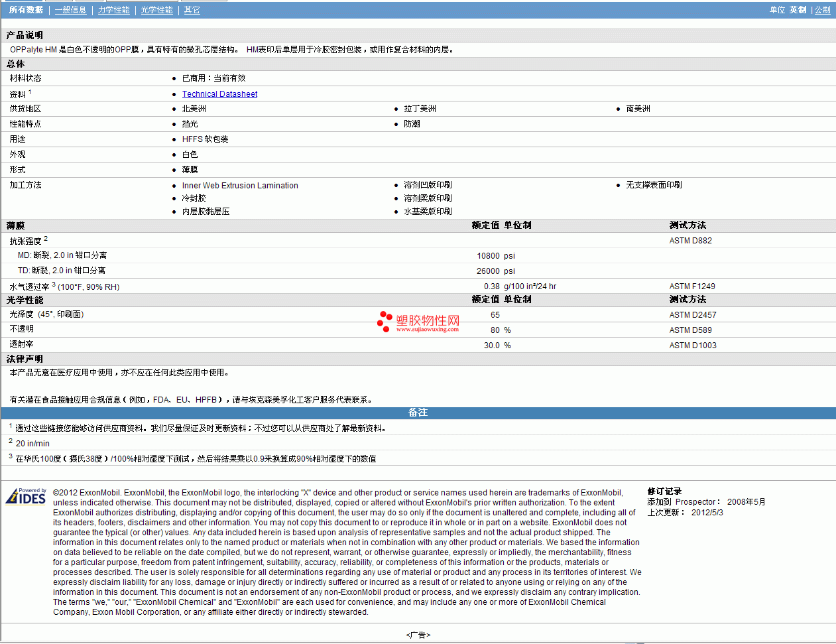Open the Technical Datasheet link

click(x=219, y=94)
